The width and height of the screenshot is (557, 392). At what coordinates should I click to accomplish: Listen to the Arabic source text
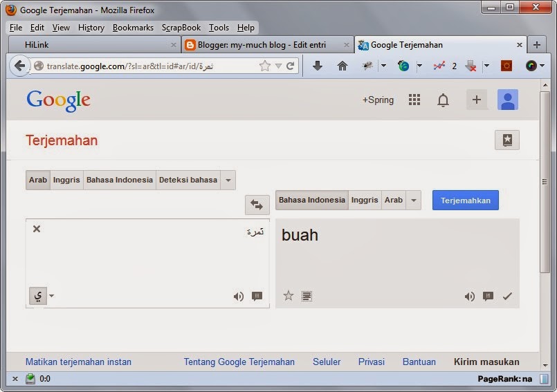[x=238, y=296]
